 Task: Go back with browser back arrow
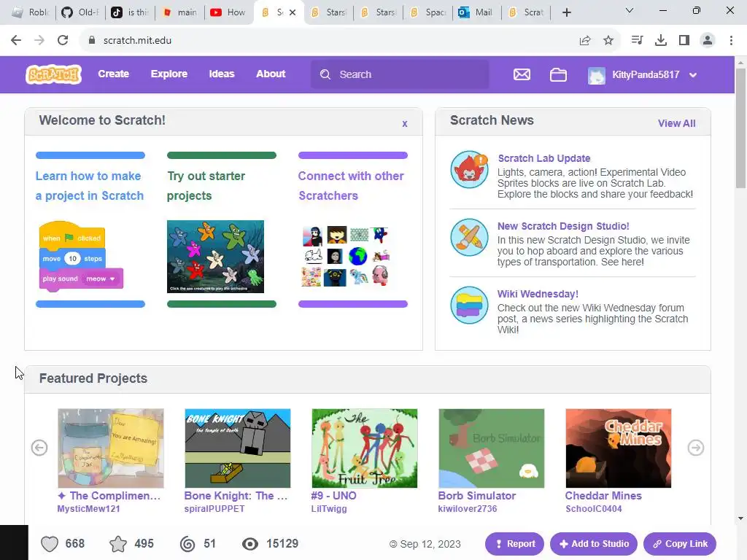pyautogui.click(x=16, y=41)
